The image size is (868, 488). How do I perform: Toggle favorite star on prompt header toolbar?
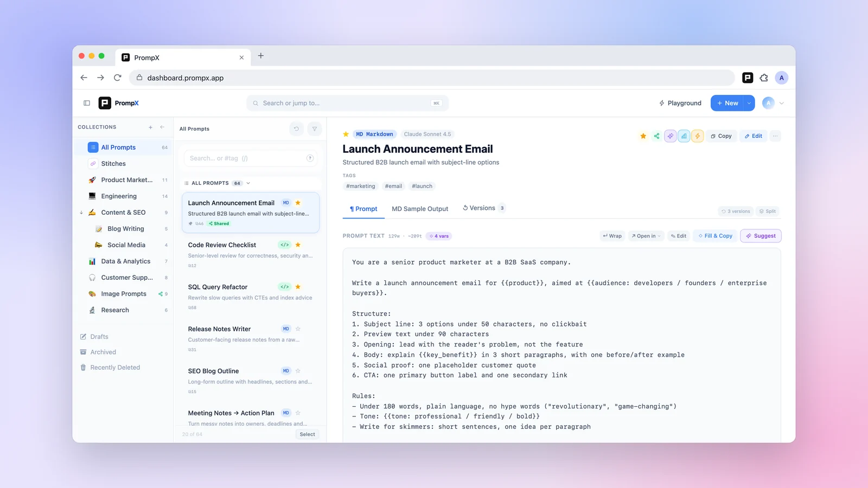(x=643, y=136)
